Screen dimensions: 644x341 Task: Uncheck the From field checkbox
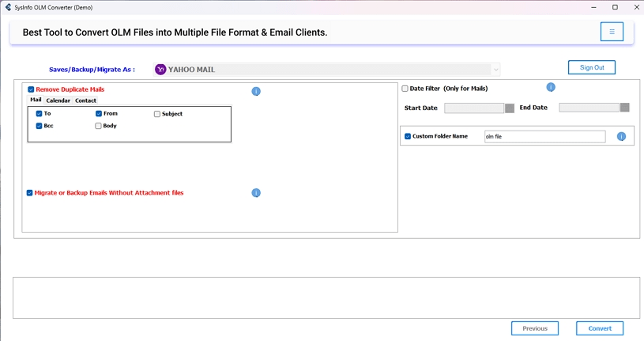(99, 113)
